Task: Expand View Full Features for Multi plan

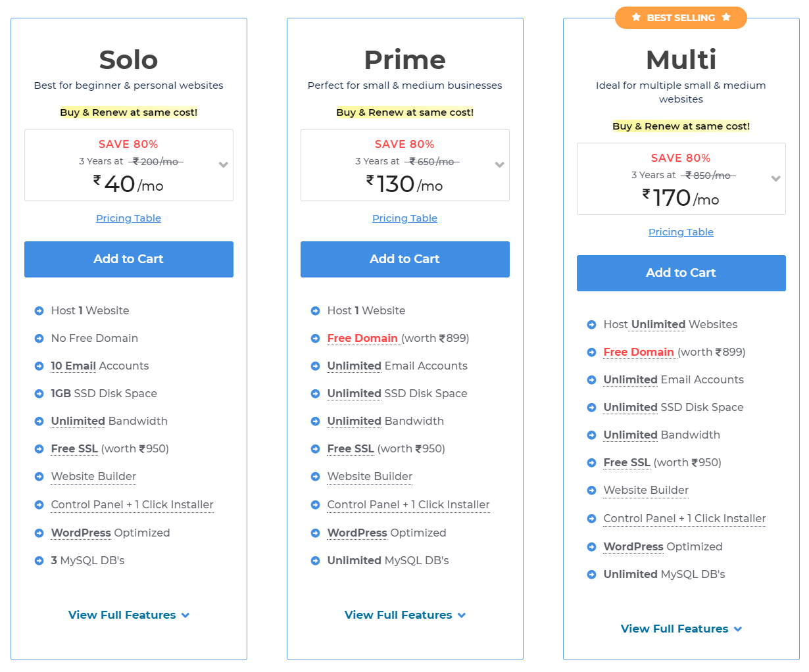Action: coord(681,629)
